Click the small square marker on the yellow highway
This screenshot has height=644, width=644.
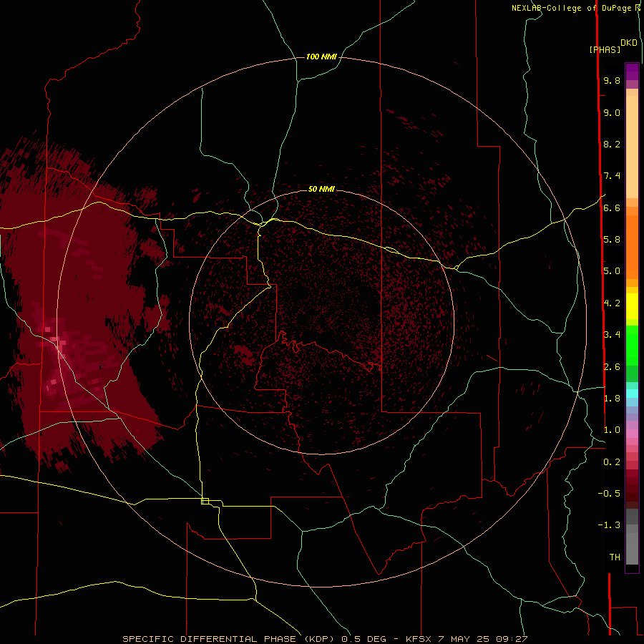205,501
